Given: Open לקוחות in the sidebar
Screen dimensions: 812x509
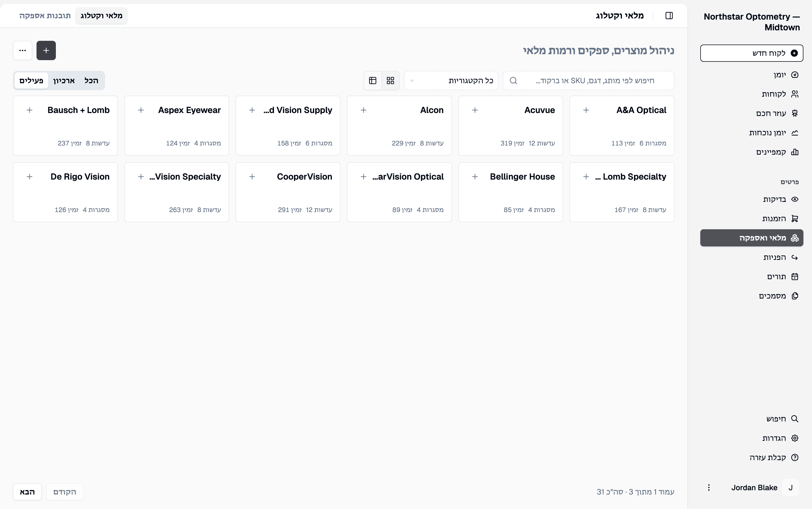Looking at the screenshot, I should click(x=752, y=94).
